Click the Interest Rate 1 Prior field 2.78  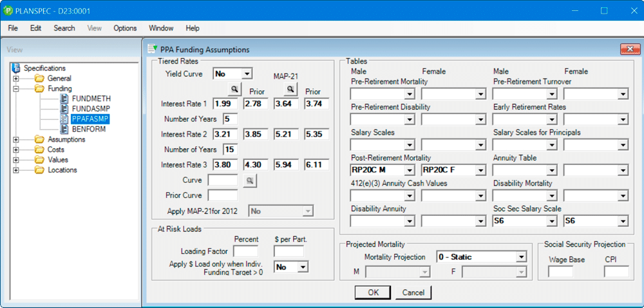click(256, 104)
